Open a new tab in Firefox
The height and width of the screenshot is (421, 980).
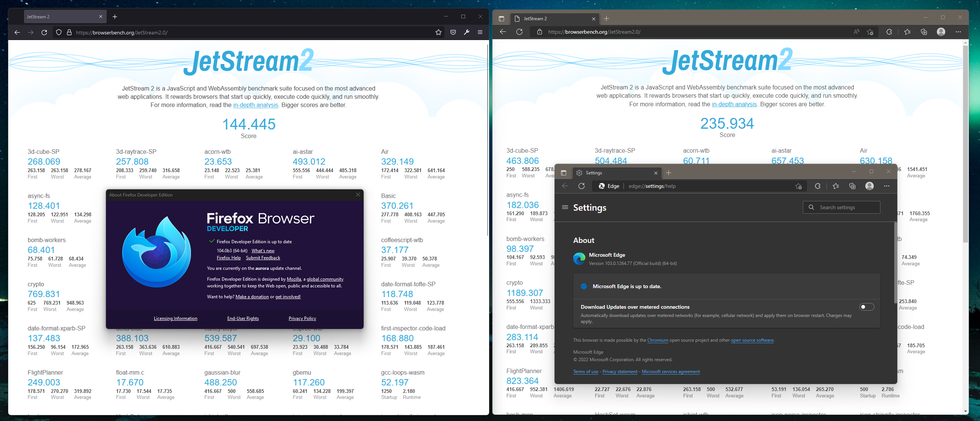[115, 17]
